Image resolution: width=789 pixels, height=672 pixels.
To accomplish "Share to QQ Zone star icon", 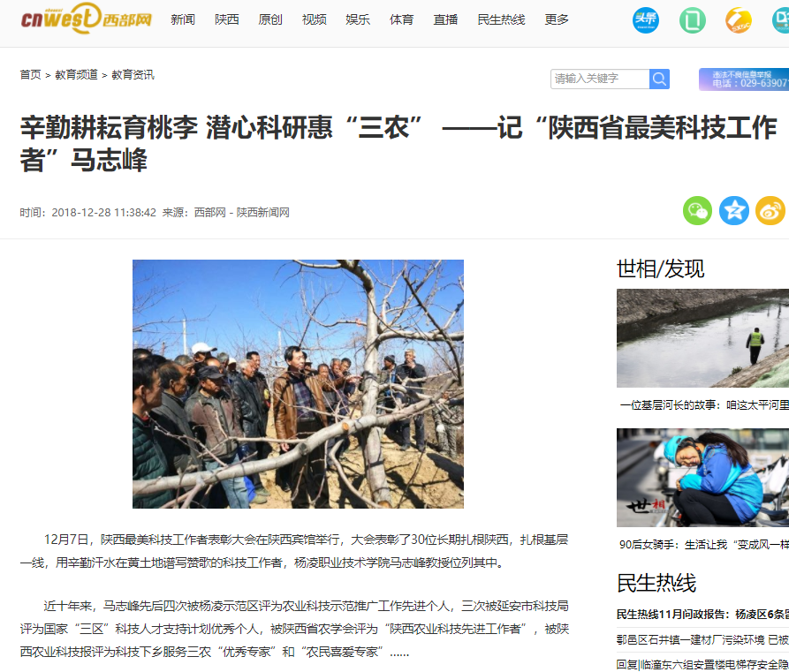I will [x=733, y=210].
